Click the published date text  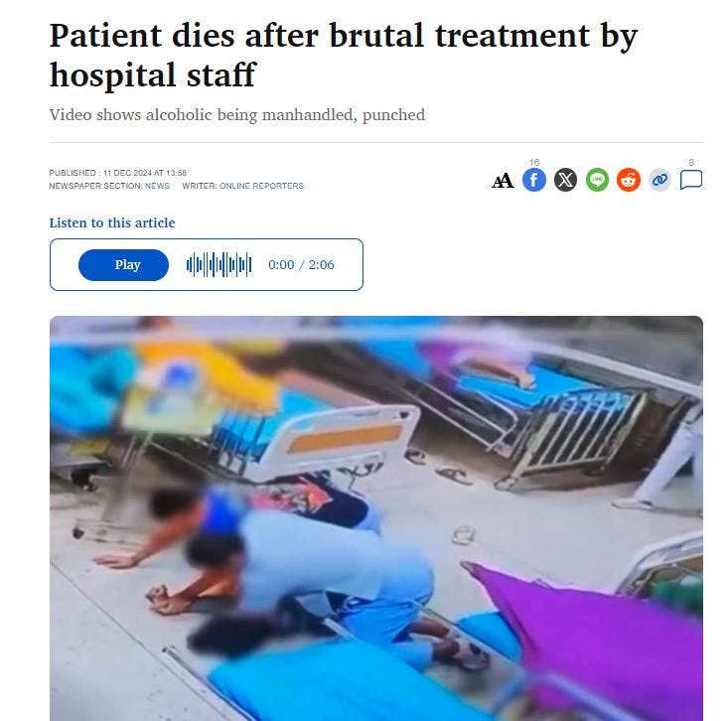click(x=118, y=173)
